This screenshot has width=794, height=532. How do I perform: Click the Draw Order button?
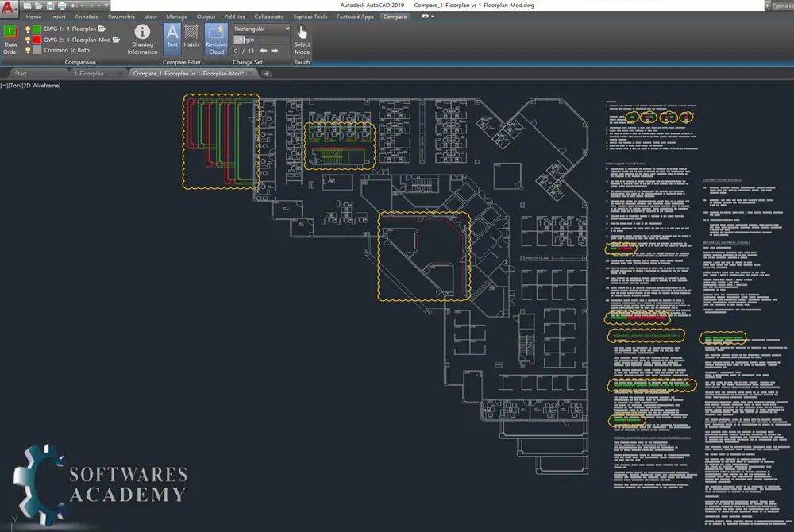click(x=10, y=40)
